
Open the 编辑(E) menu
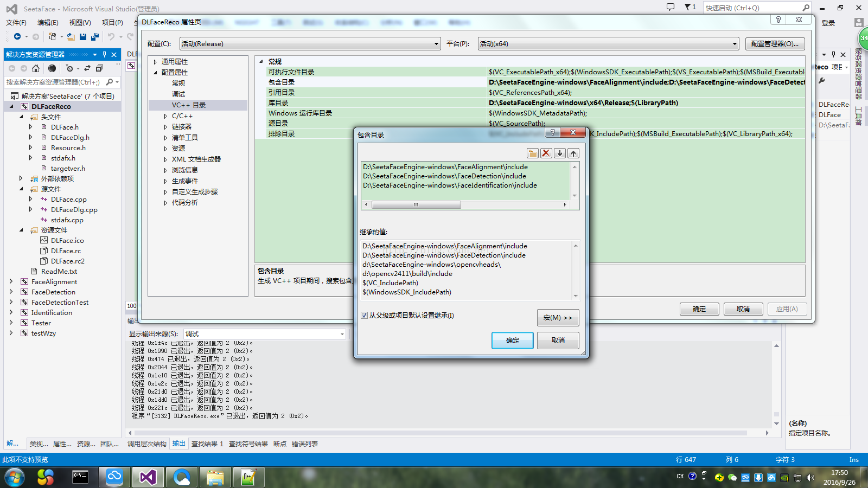[x=48, y=22]
